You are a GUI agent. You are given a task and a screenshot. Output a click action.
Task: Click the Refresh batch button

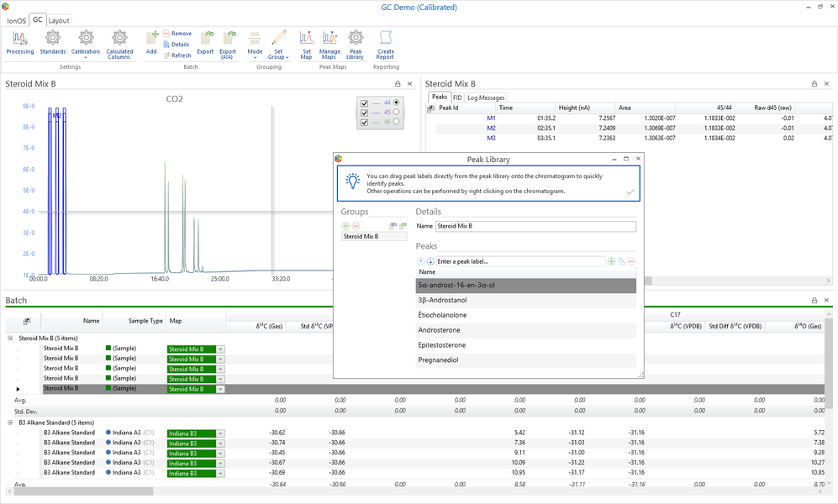pyautogui.click(x=177, y=55)
